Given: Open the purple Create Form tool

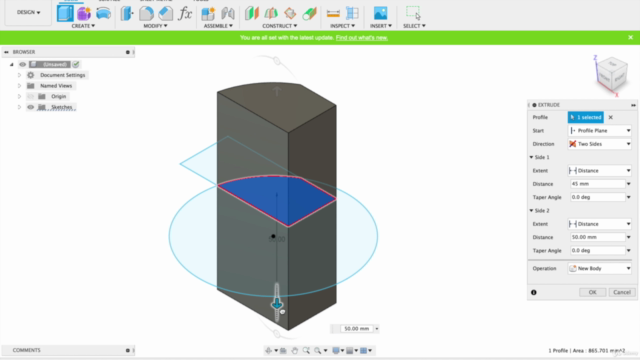Looking at the screenshot, I should pos(84,13).
